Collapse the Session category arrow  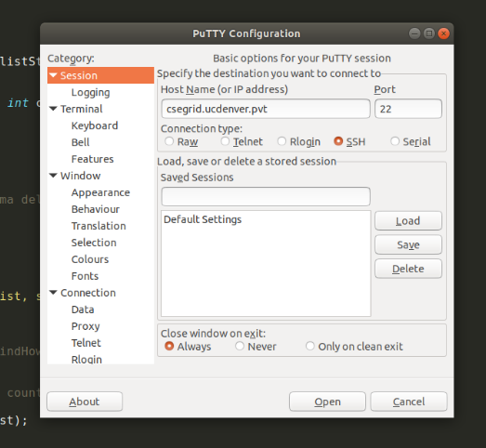pos(53,75)
